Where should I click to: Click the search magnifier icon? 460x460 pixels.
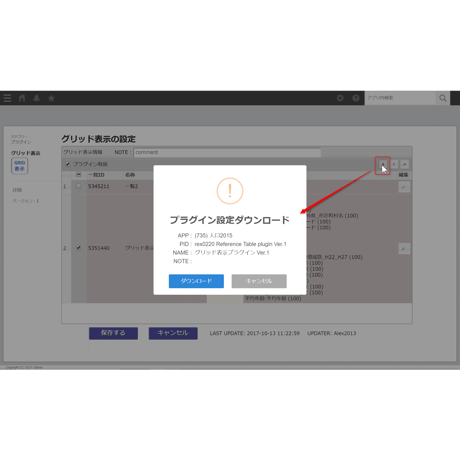[443, 98]
